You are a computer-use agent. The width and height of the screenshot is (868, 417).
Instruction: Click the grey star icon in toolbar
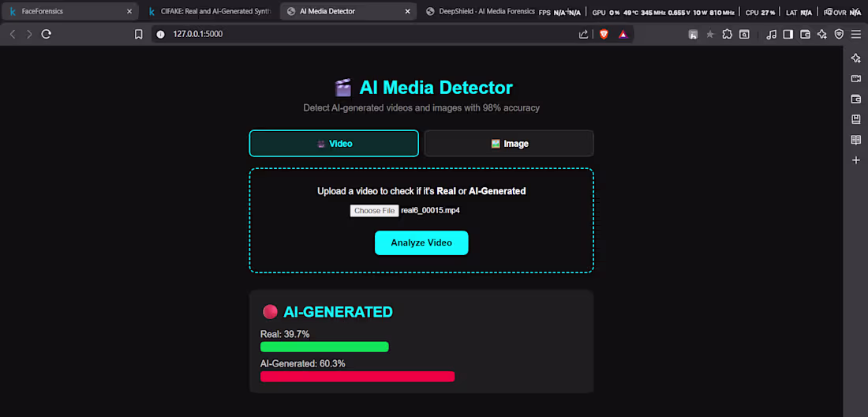tap(710, 34)
